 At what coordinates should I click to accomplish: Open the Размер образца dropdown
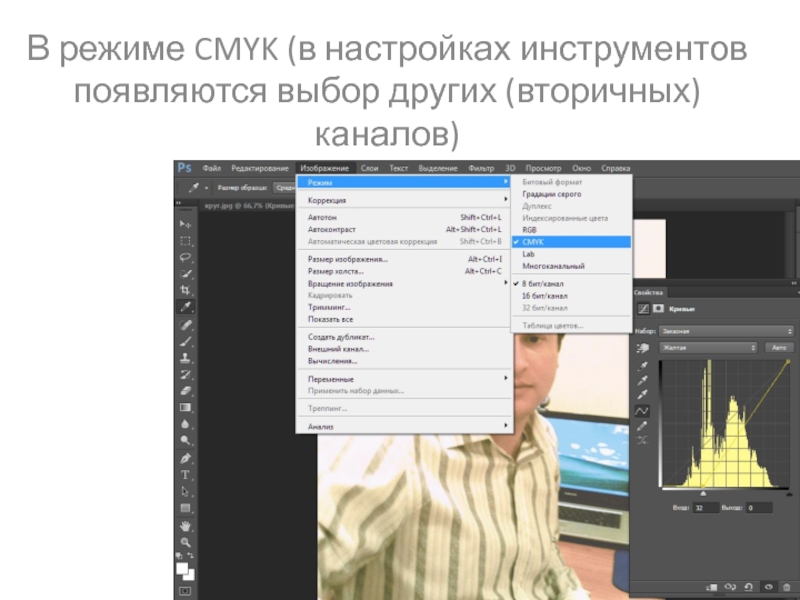tap(284, 188)
